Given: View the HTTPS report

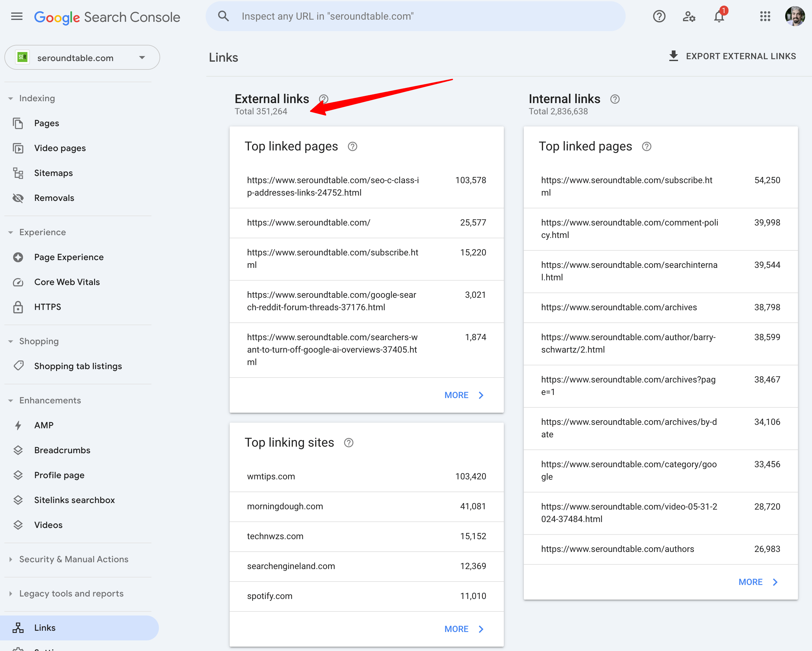Looking at the screenshot, I should pos(47,307).
